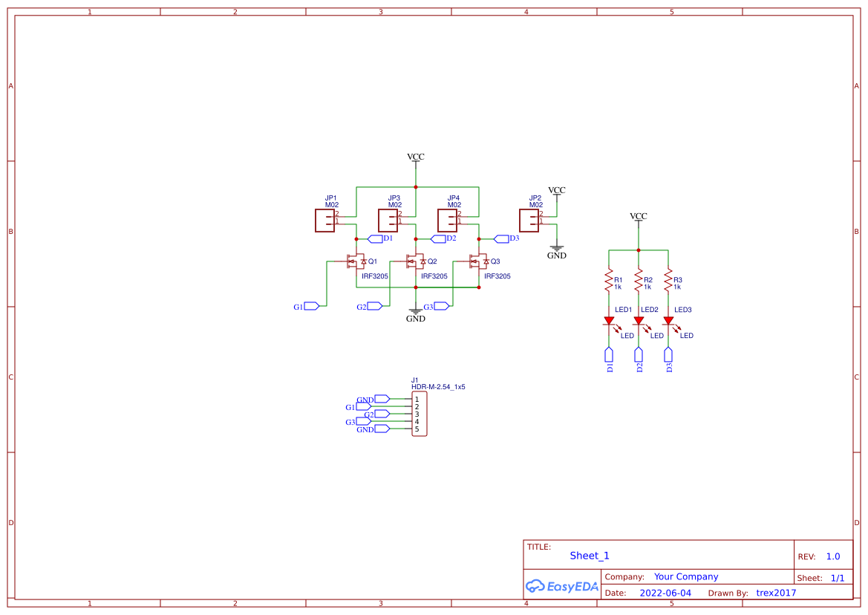Select the Q3 IRF3205 MOSFET symbol
This screenshot has width=868, height=615.
coord(478,261)
